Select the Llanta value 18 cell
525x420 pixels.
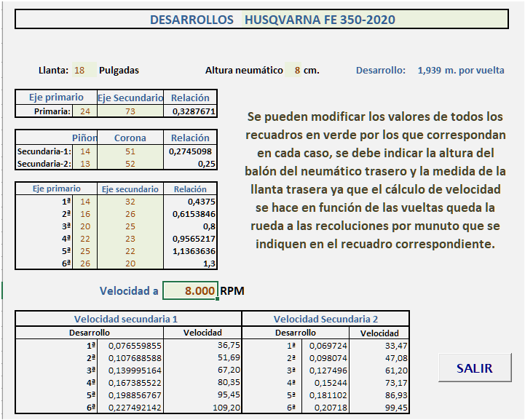(x=84, y=70)
